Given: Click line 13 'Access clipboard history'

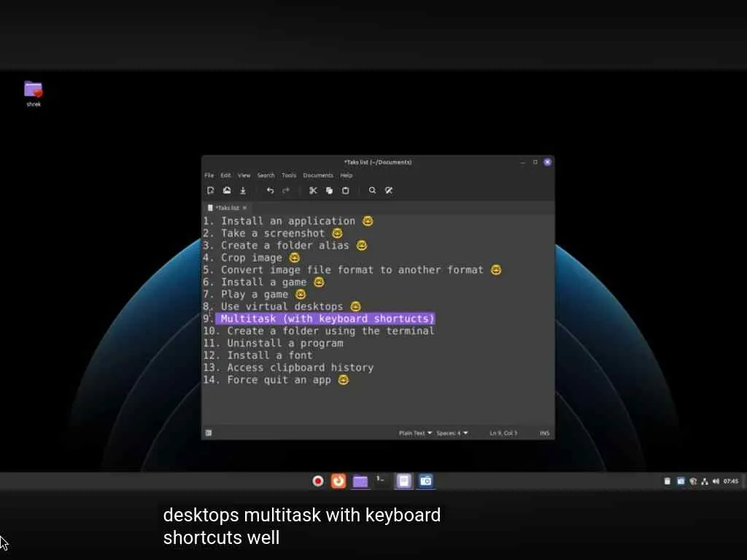Looking at the screenshot, I should (x=288, y=367).
